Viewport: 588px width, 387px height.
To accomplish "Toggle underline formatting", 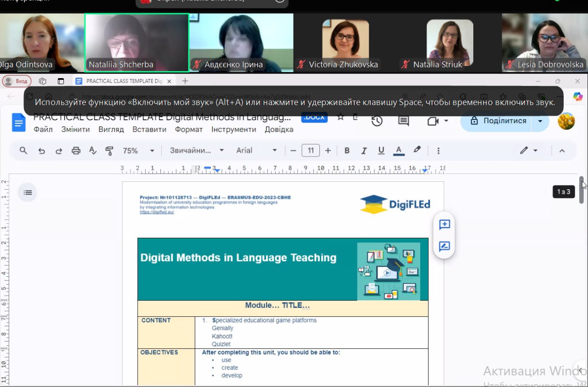I will pyautogui.click(x=381, y=151).
